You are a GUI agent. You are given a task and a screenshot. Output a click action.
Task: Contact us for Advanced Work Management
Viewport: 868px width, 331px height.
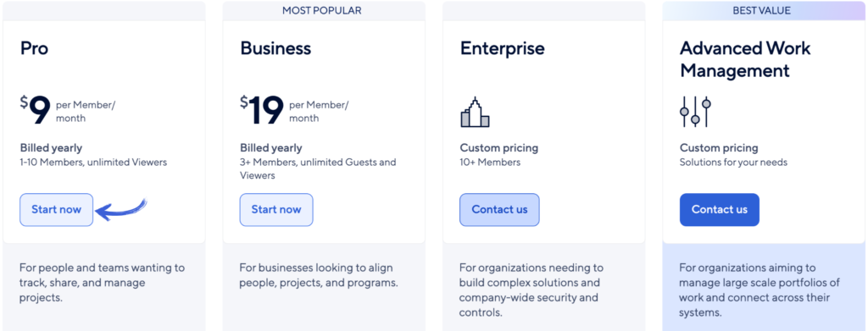click(720, 209)
